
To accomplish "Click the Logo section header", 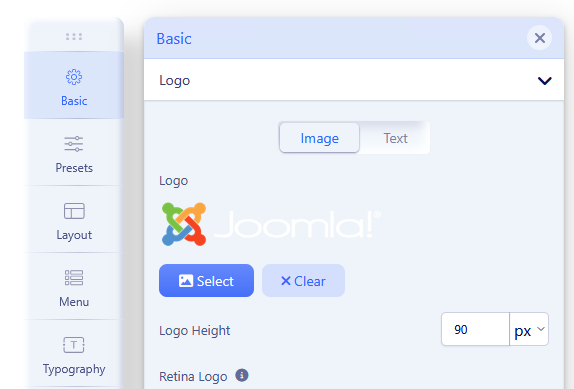I will [x=354, y=80].
